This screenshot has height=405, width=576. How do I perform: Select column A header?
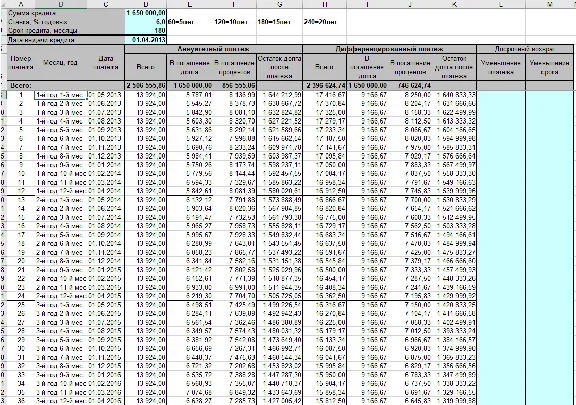coord(21,4)
